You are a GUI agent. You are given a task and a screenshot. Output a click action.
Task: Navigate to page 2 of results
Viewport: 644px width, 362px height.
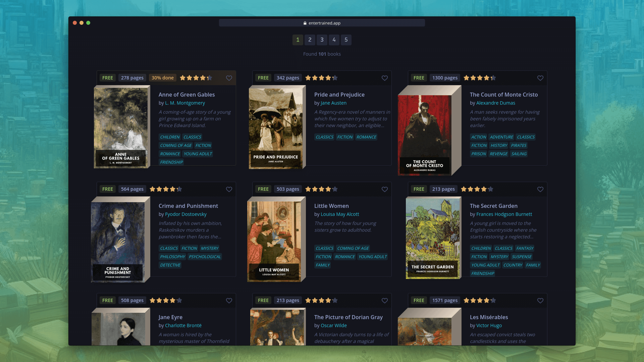[310, 39]
